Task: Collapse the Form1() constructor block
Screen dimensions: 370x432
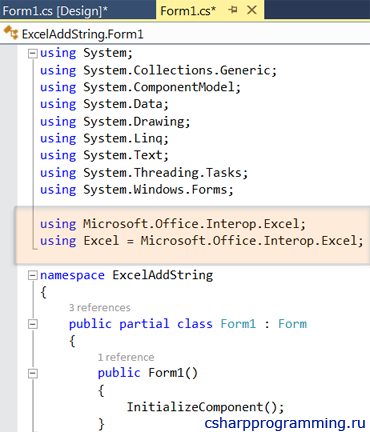Action: [33, 373]
